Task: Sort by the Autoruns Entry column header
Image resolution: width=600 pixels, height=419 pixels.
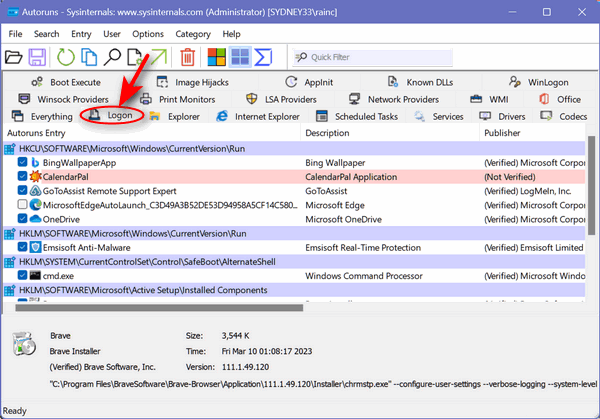Action: pos(152,133)
